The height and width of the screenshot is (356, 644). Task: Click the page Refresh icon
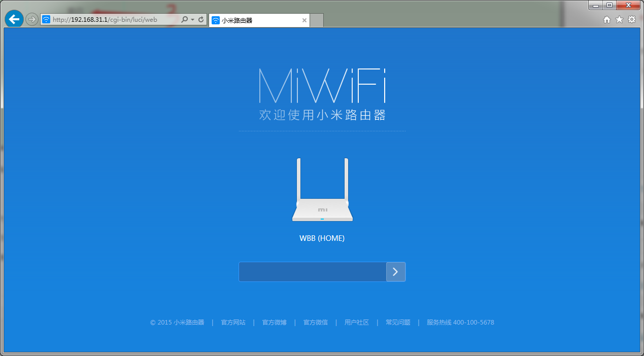(x=201, y=20)
